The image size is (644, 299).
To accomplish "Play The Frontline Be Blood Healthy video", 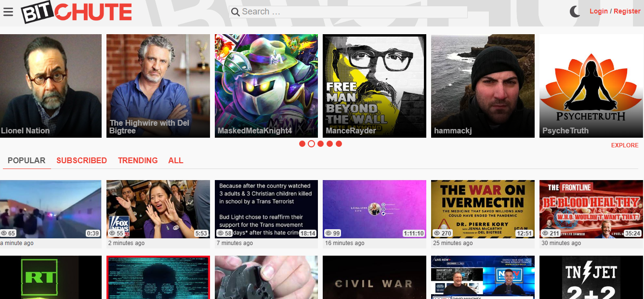I will pyautogui.click(x=591, y=209).
